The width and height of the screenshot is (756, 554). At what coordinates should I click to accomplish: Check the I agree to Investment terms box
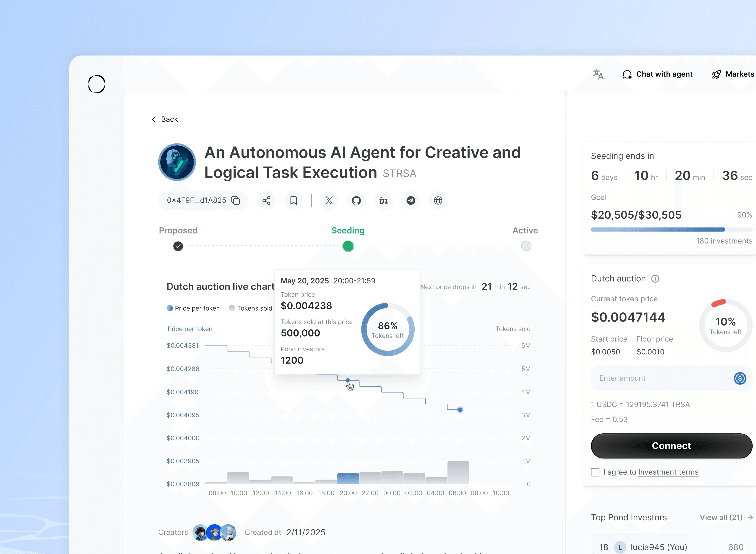pyautogui.click(x=595, y=472)
